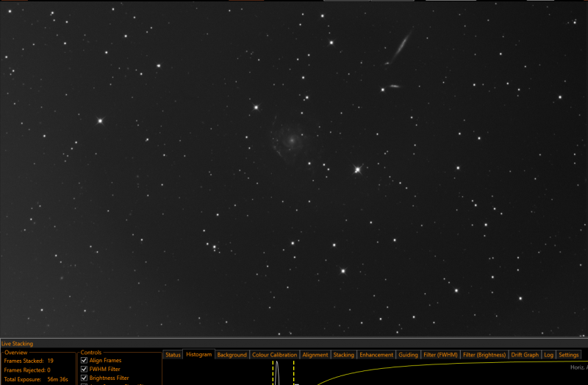
Task: Open the Stacking tab
Action: (343, 355)
